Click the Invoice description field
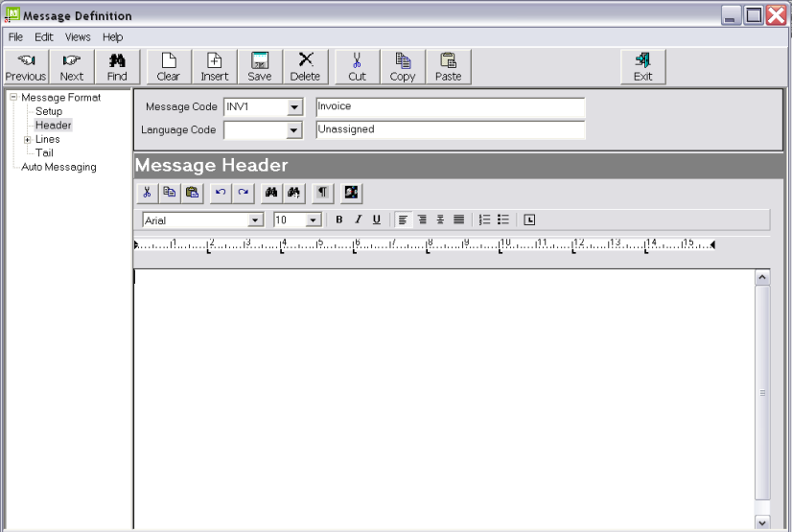The width and height of the screenshot is (792, 532). (450, 107)
